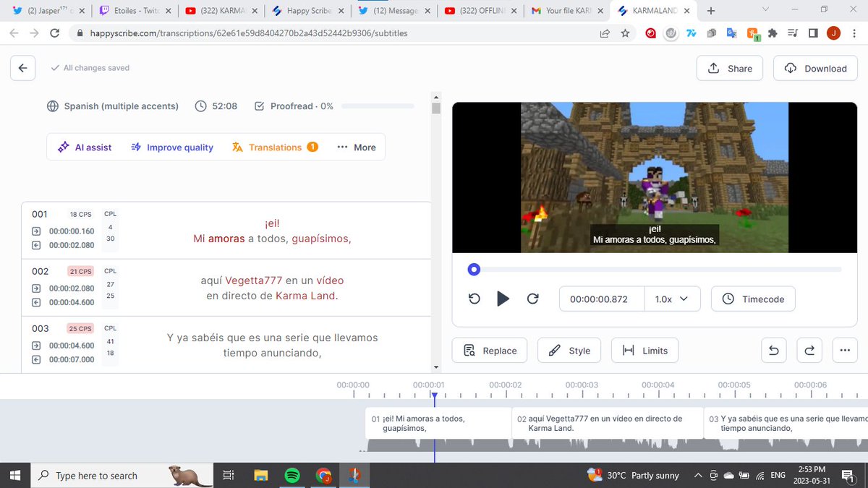This screenshot has height=488, width=868.
Task: Switch to the (12) Messages Twitter tab
Action: click(x=394, y=11)
